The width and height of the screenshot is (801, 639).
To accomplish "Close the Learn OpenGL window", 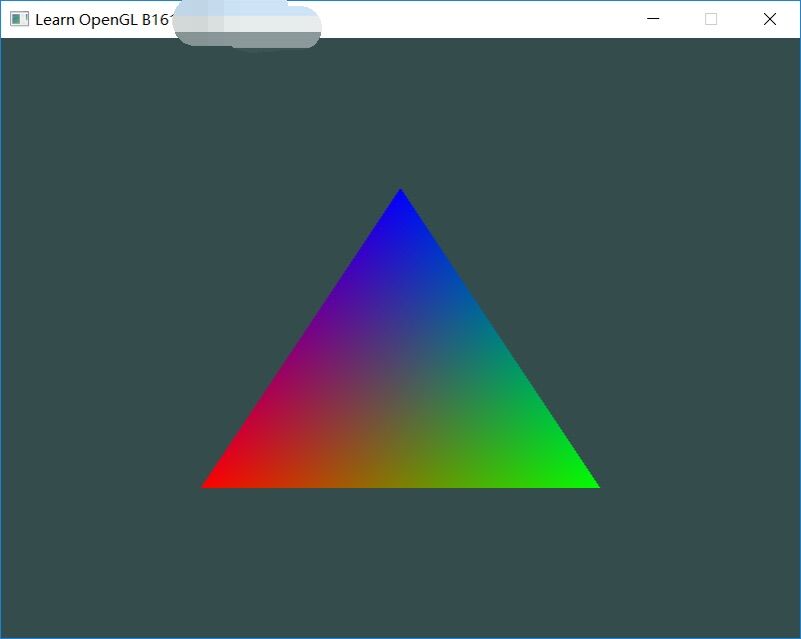I will [x=770, y=19].
